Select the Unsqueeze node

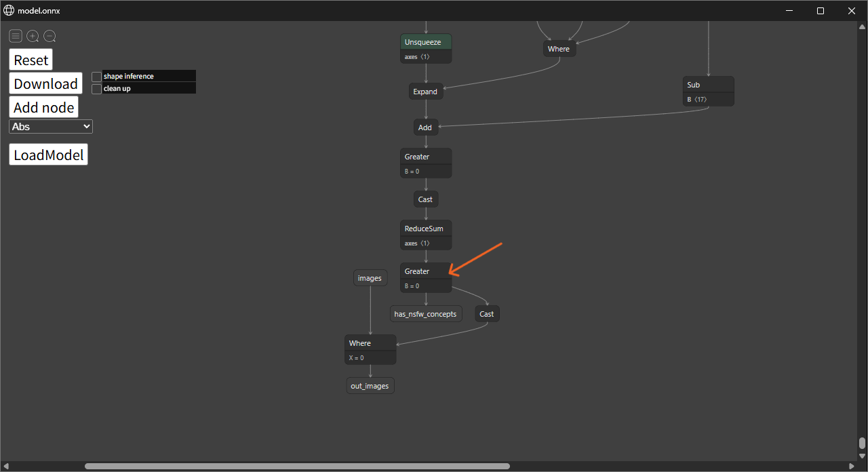point(426,42)
